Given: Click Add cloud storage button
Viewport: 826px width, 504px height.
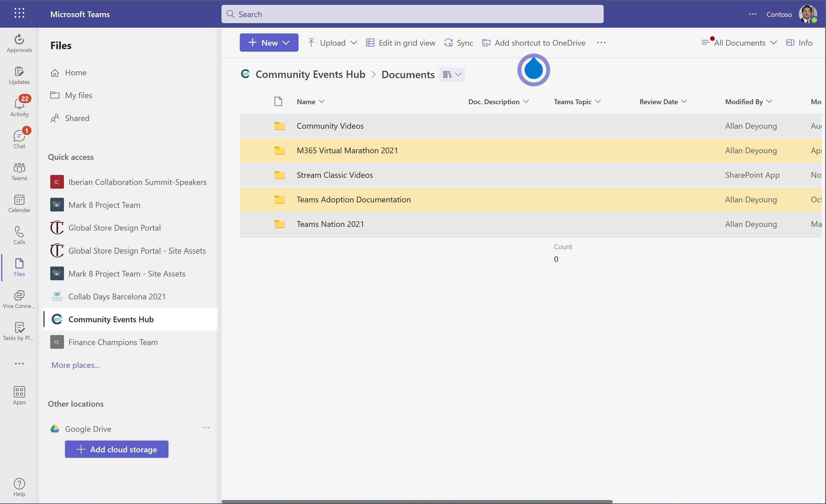Looking at the screenshot, I should coord(116,449).
